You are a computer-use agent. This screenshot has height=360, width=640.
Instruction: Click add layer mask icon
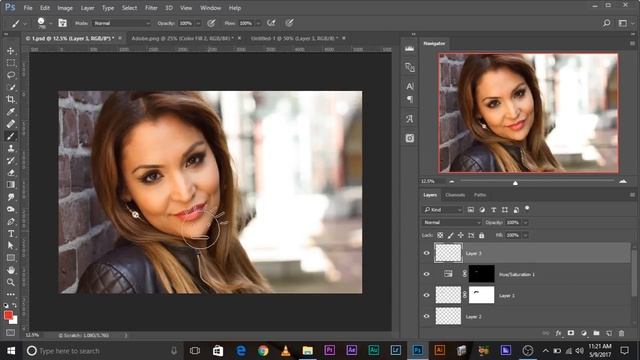(571, 333)
